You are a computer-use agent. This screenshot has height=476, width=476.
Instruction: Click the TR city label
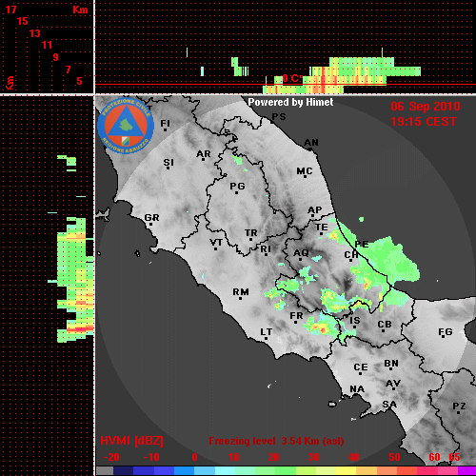click(251, 233)
